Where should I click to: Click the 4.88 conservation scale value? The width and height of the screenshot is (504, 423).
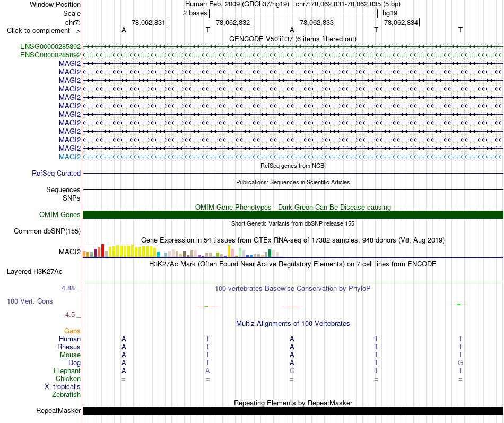[x=68, y=288]
